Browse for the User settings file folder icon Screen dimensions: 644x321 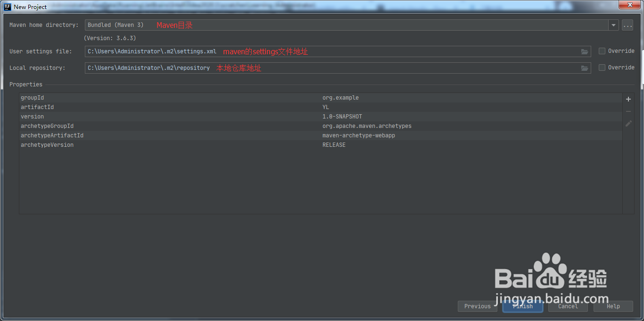coord(585,51)
